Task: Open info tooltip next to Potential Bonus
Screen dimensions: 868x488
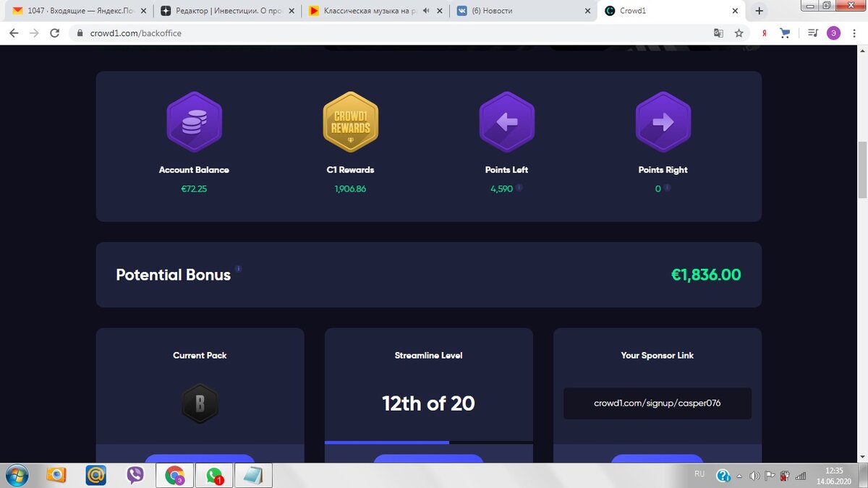Action: [x=238, y=269]
